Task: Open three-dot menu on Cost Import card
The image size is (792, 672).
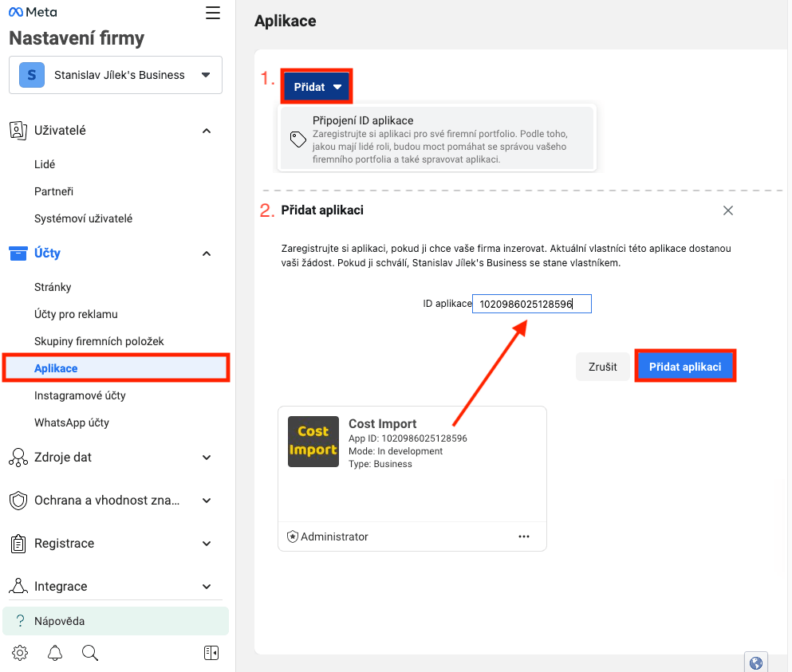Action: (524, 536)
